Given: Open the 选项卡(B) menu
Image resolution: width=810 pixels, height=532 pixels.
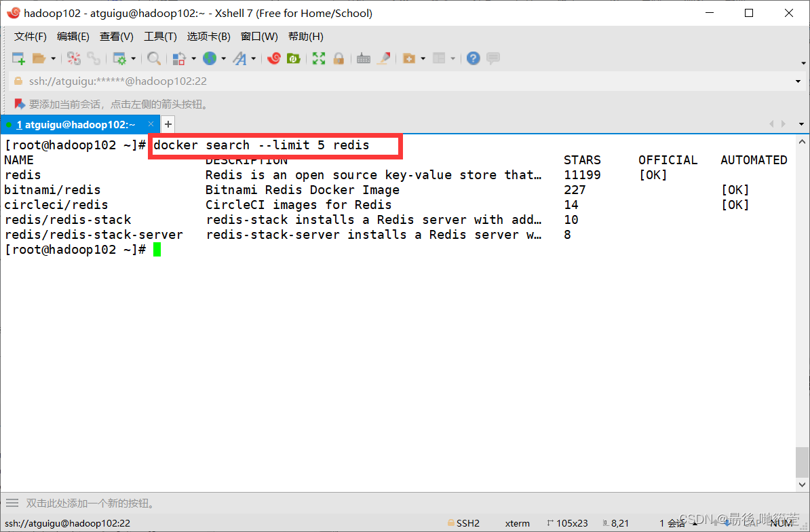Looking at the screenshot, I should point(209,37).
